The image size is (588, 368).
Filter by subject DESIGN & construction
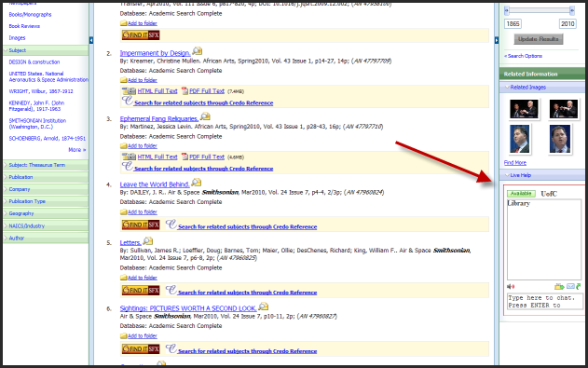[34, 61]
